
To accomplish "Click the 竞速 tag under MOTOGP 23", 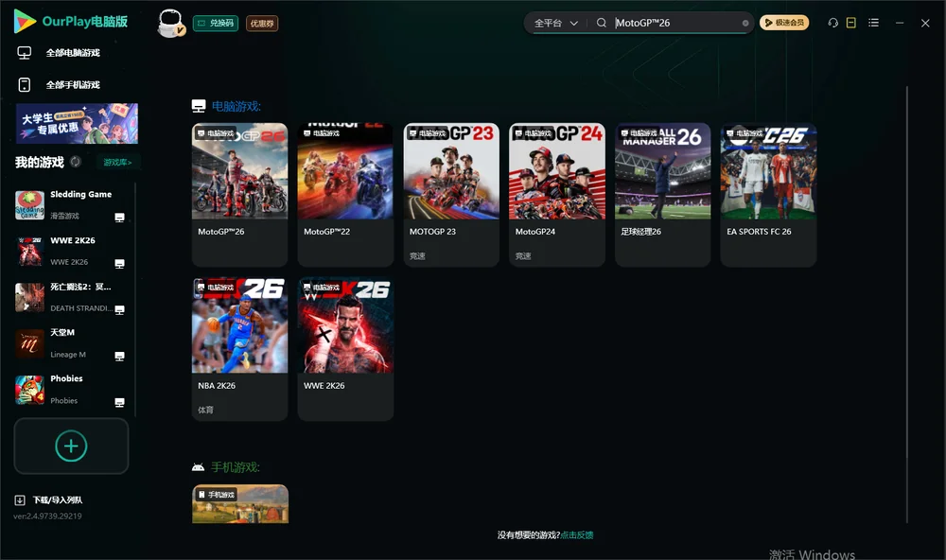I will tap(417, 255).
